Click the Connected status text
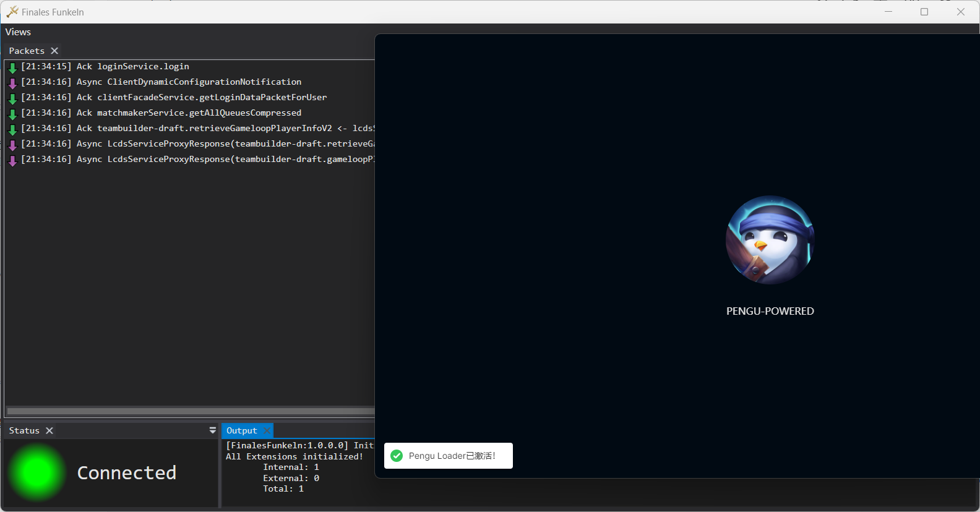Viewport: 980px width, 512px height. [x=127, y=473]
